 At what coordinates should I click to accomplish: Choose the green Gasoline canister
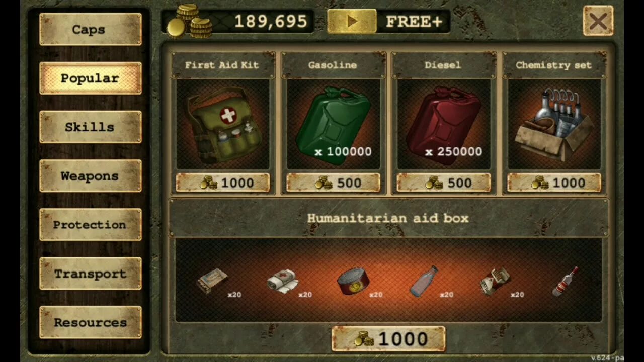[333, 124]
